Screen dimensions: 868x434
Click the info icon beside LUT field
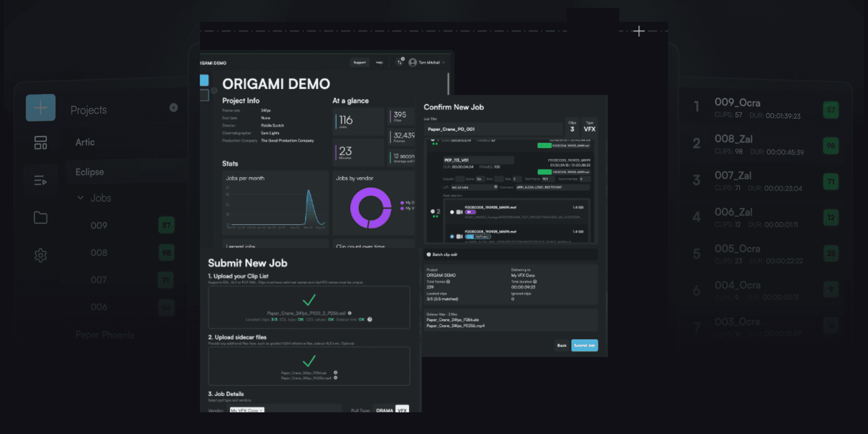click(496, 187)
